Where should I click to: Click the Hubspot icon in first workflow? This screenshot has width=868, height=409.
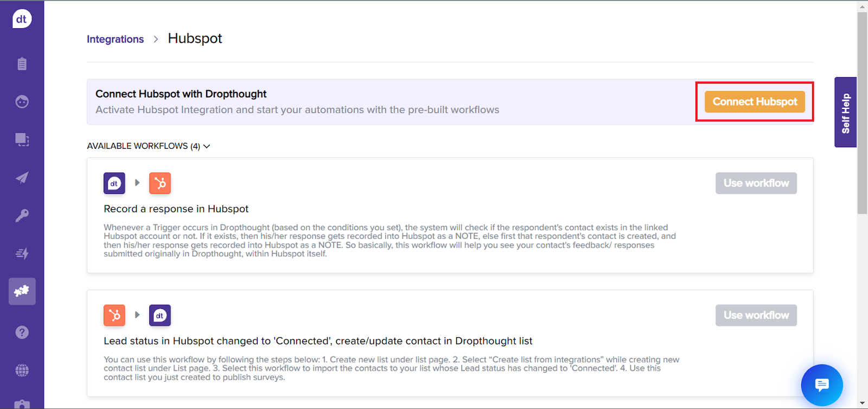pyautogui.click(x=160, y=184)
